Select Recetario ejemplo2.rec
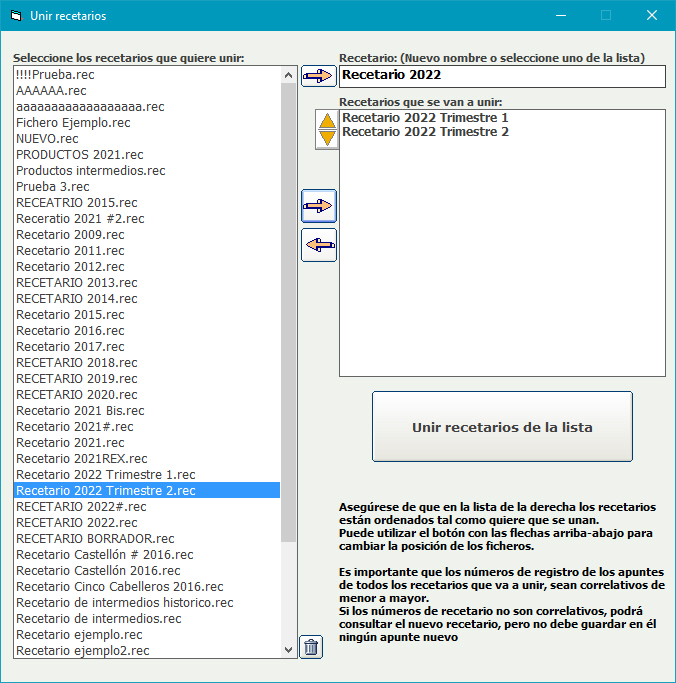676x683 pixels. (x=147, y=650)
